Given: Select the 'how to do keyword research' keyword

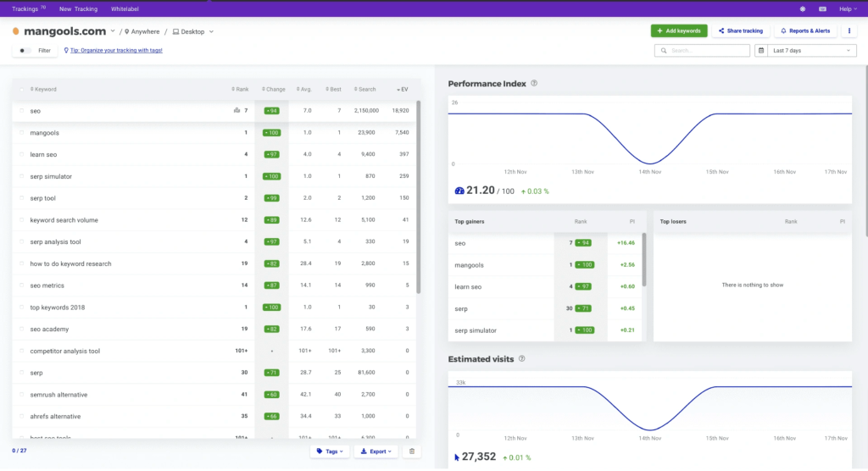Looking at the screenshot, I should pyautogui.click(x=71, y=264).
